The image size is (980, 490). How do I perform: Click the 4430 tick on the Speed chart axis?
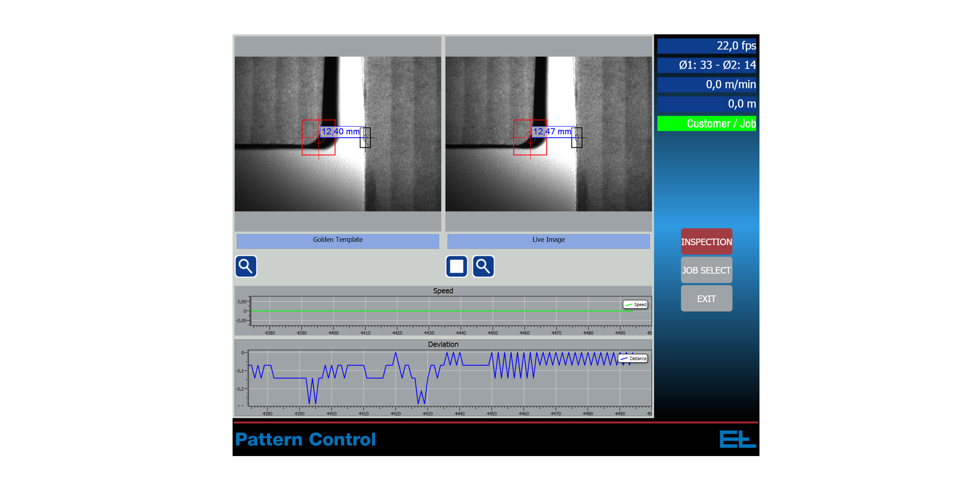click(429, 333)
